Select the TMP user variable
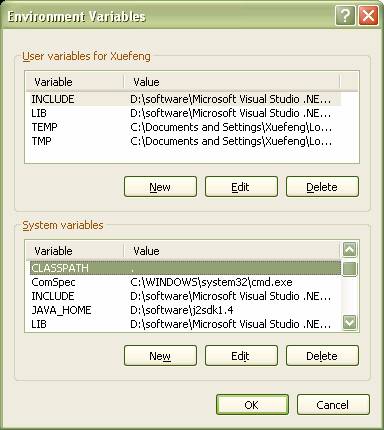 [x=185, y=141]
